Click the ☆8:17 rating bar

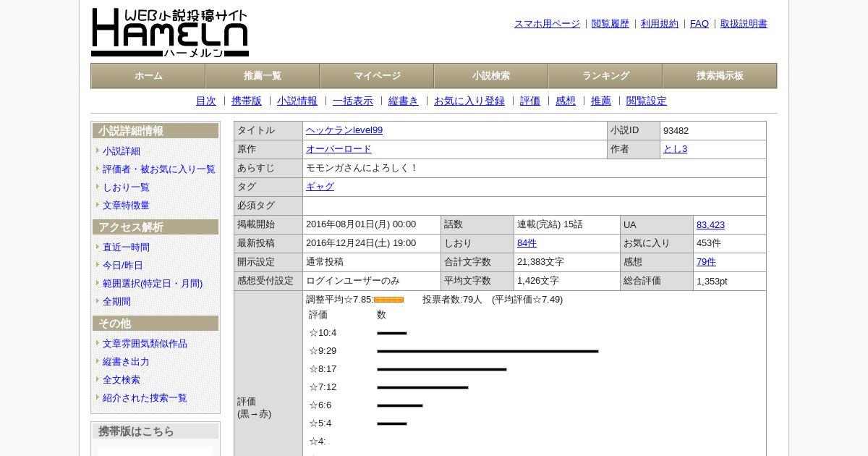441,369
